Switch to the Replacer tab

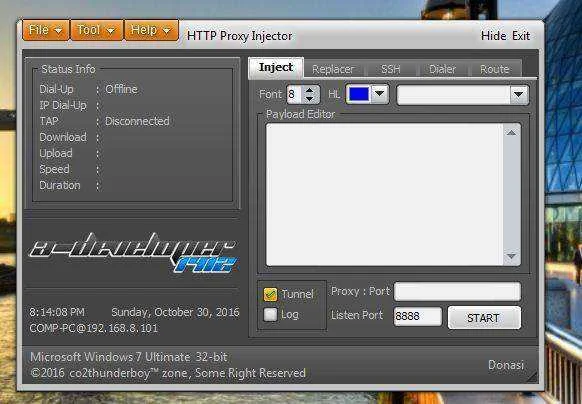pyautogui.click(x=333, y=69)
